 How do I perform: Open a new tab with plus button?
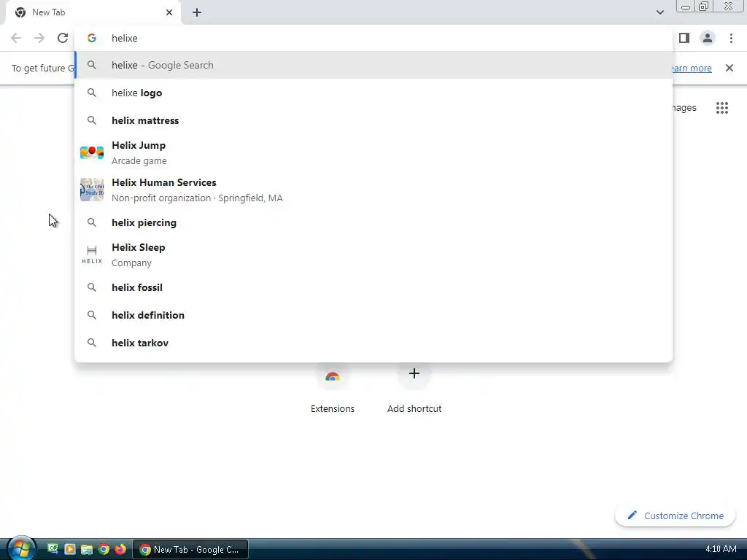click(x=197, y=12)
